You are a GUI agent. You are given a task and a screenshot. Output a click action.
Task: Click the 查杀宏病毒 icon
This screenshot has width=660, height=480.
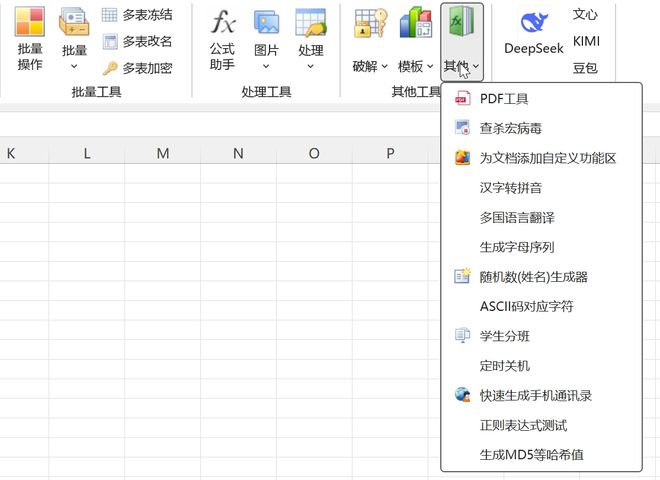tap(463, 128)
